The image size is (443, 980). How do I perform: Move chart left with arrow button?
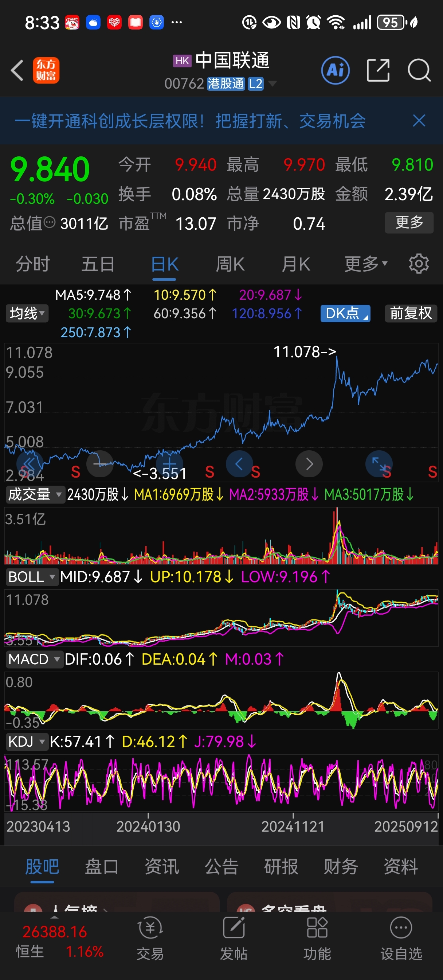tap(239, 464)
